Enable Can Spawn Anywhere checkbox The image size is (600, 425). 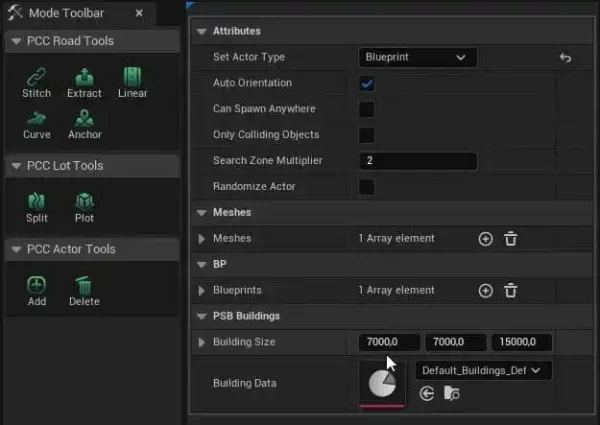(367, 109)
